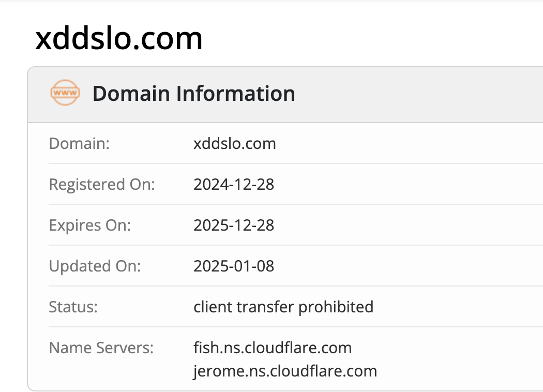The width and height of the screenshot is (543, 392).
Task: Click the Domain: field label
Action: pos(79,143)
